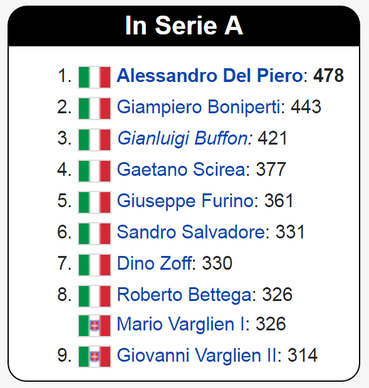
Task: Click Italy flag beside Roberto Bettega
Action: (x=94, y=296)
